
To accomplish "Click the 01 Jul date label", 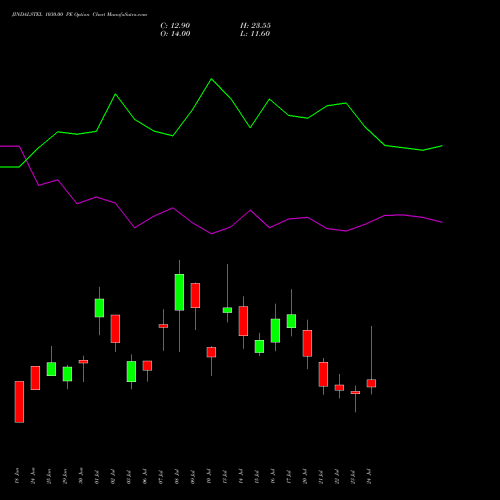I will pyautogui.click(x=97, y=476).
